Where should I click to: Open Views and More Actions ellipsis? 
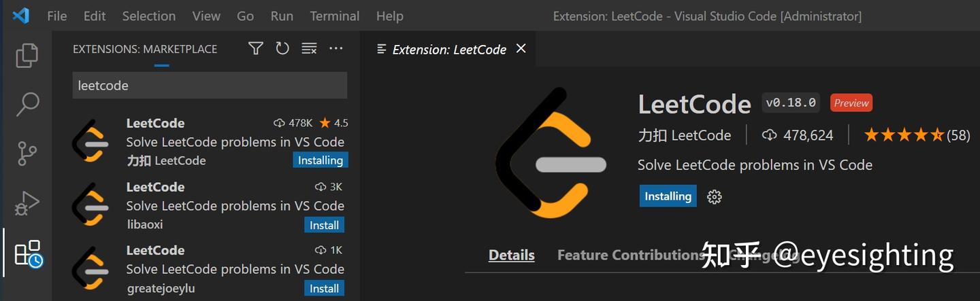click(336, 48)
